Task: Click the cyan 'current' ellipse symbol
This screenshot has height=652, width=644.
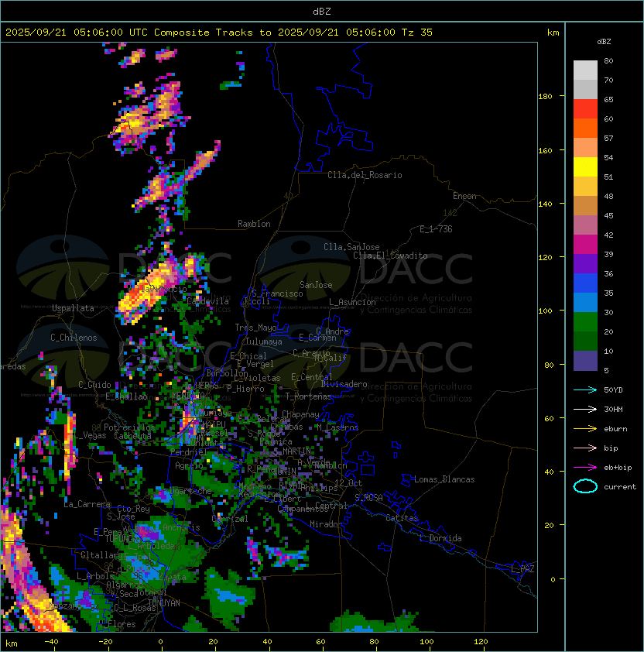Action: [x=585, y=486]
